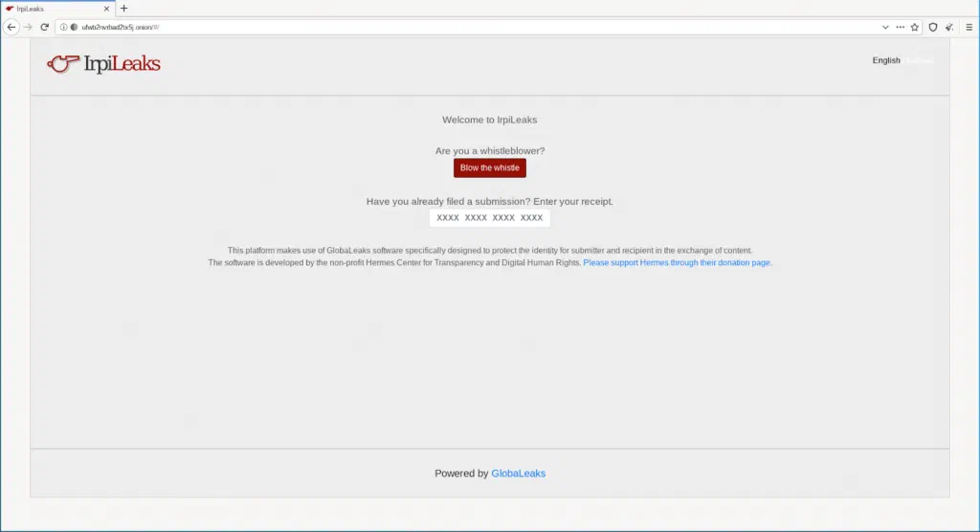The height and width of the screenshot is (532, 980).
Task: Bookmark this page with the star icon
Action: pyautogui.click(x=914, y=27)
